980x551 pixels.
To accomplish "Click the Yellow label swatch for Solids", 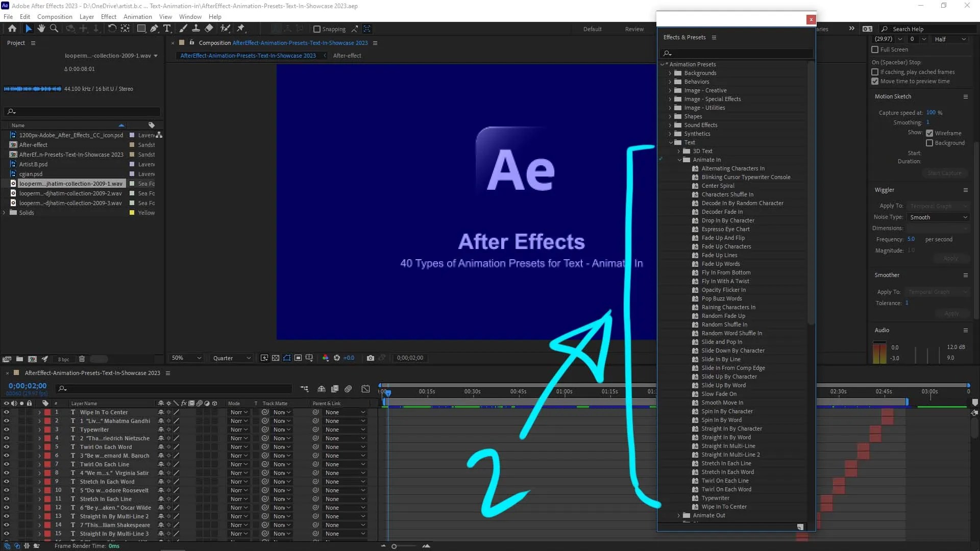I will (x=132, y=213).
